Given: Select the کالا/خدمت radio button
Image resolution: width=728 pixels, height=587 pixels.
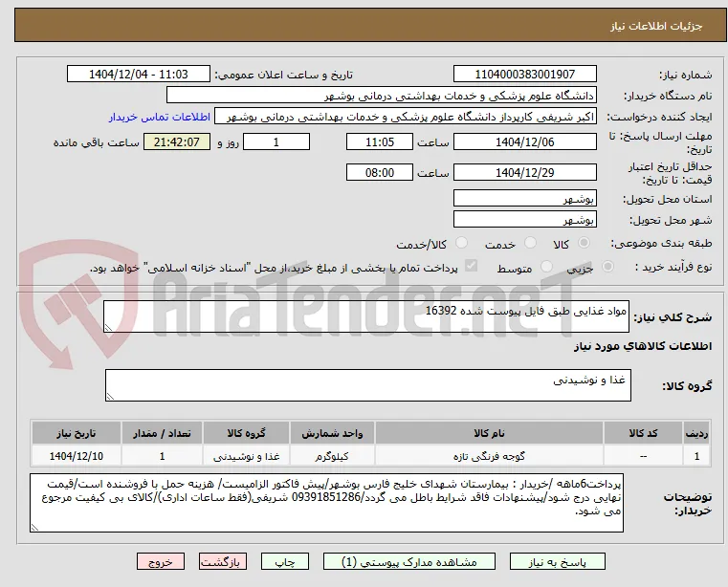Looking at the screenshot, I should tap(461, 242).
